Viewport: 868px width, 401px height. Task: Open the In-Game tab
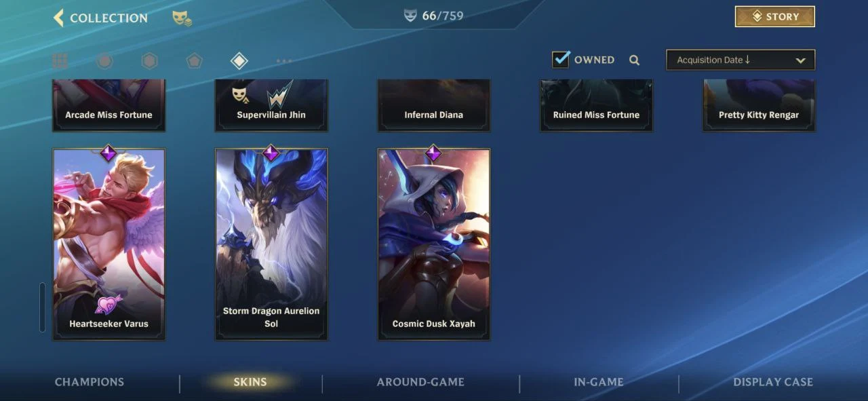[x=599, y=382]
